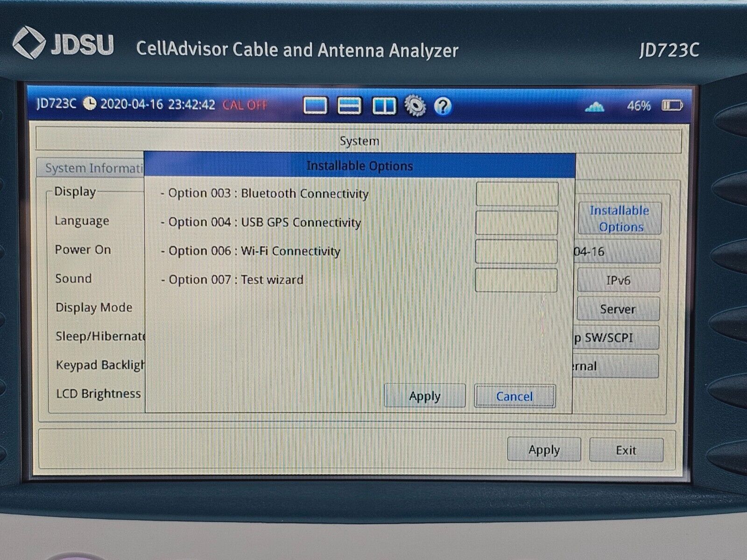Select the horizontal split-screen layout icon
This screenshot has height=560, width=747.
pyautogui.click(x=350, y=106)
